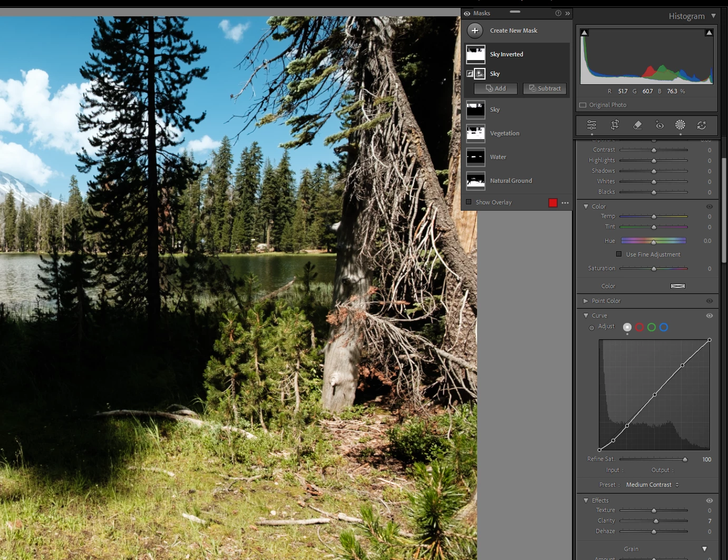Click the red overlay color swatch
Viewport: 728px width, 560px height.
click(x=553, y=203)
